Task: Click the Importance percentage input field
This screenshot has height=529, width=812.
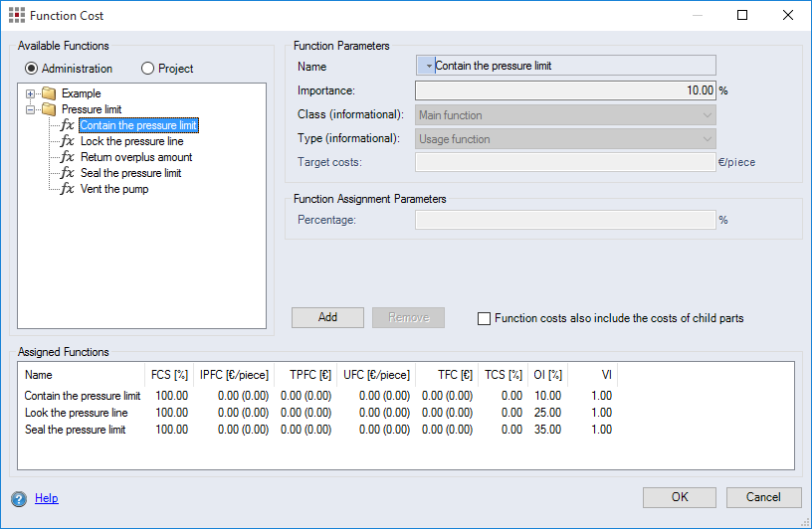Action: 565,90
